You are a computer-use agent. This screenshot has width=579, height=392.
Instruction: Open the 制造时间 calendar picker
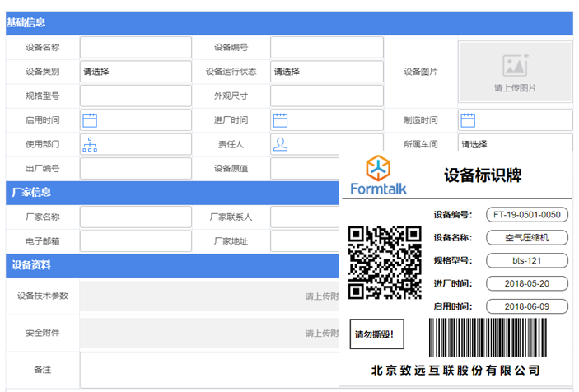(468, 120)
